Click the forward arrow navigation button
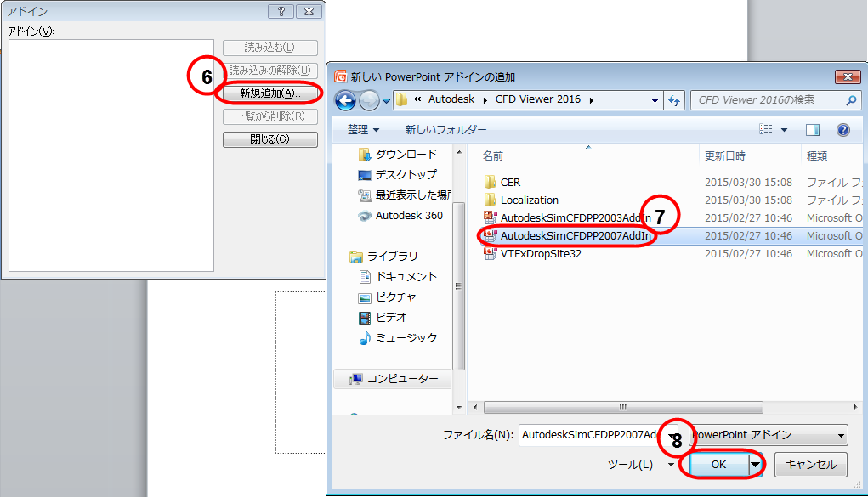The width and height of the screenshot is (868, 497). coord(369,101)
